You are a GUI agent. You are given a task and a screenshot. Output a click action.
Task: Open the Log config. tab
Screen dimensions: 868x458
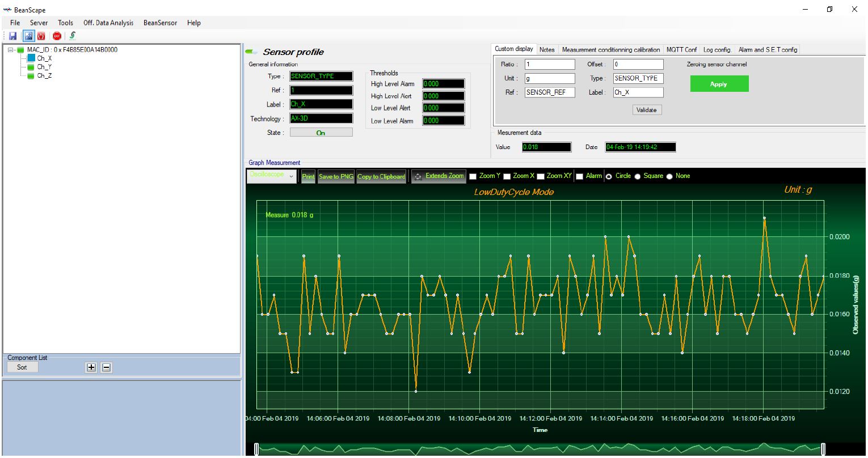[x=717, y=50]
